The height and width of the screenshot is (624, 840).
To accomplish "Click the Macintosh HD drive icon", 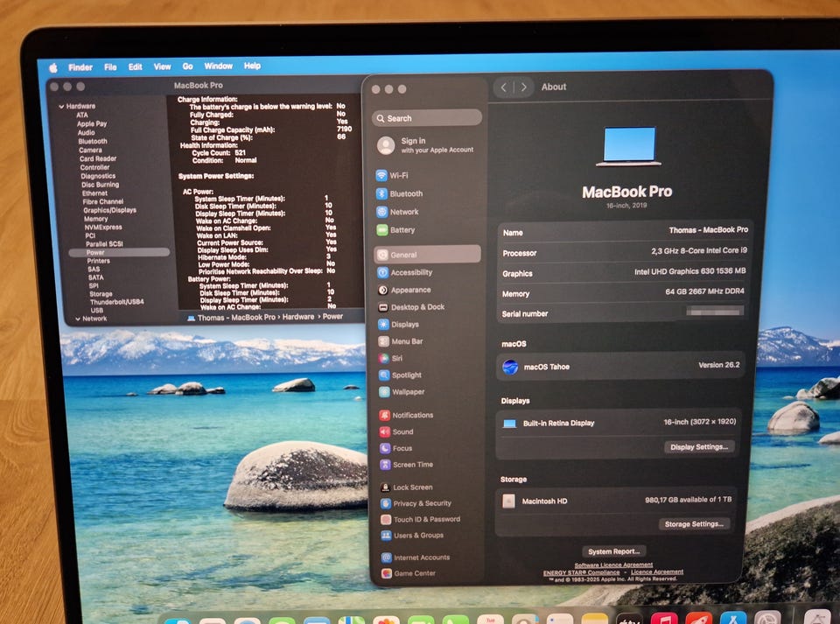I will pos(508,501).
